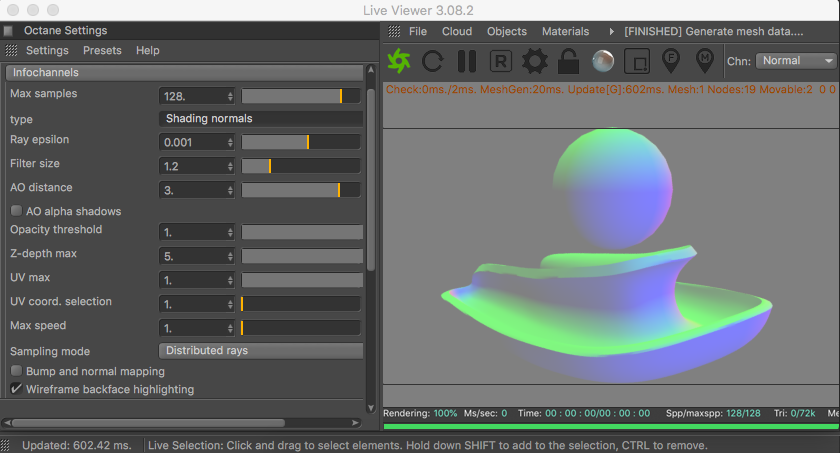The height and width of the screenshot is (453, 840).
Task: Open the Presets menu
Action: coord(102,50)
